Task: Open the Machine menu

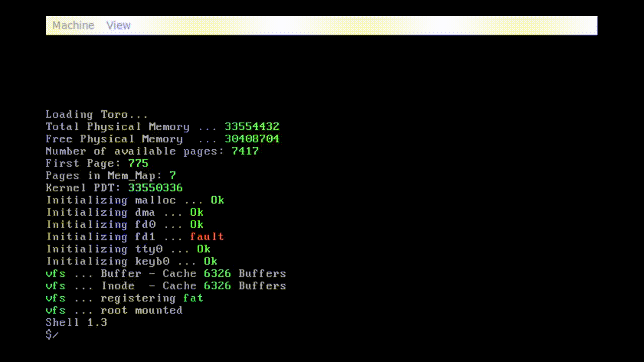Action: [73, 26]
